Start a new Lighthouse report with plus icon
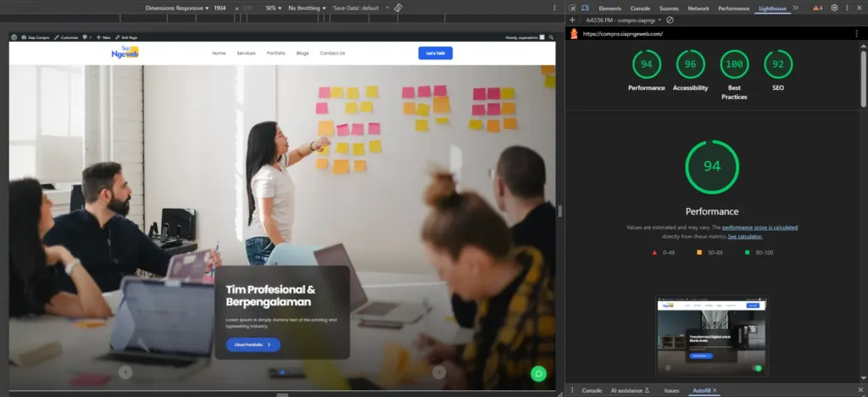Image resolution: width=868 pixels, height=397 pixels. (572, 20)
